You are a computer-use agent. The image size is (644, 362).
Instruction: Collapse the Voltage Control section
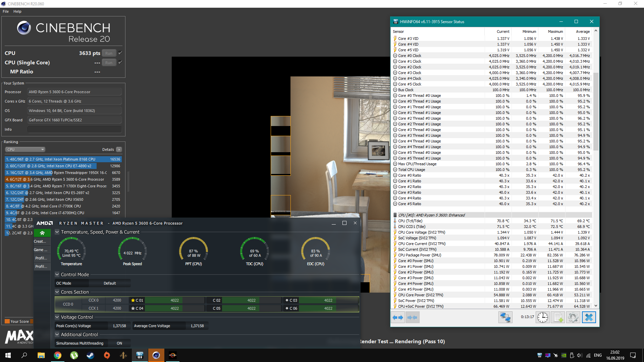(x=57, y=317)
